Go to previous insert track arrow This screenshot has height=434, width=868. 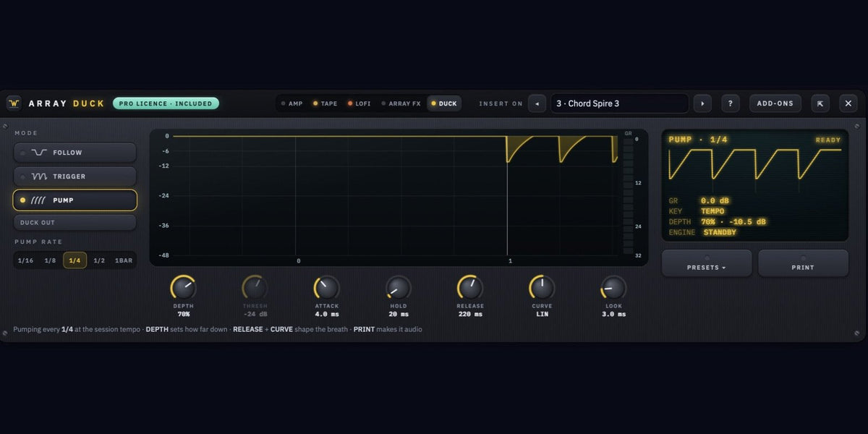click(537, 103)
